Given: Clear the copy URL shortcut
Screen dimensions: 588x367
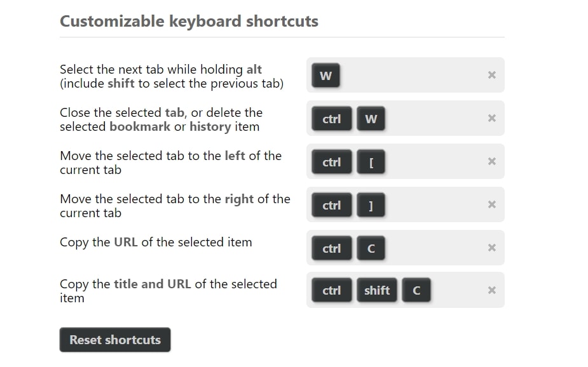Looking at the screenshot, I should coord(491,248).
